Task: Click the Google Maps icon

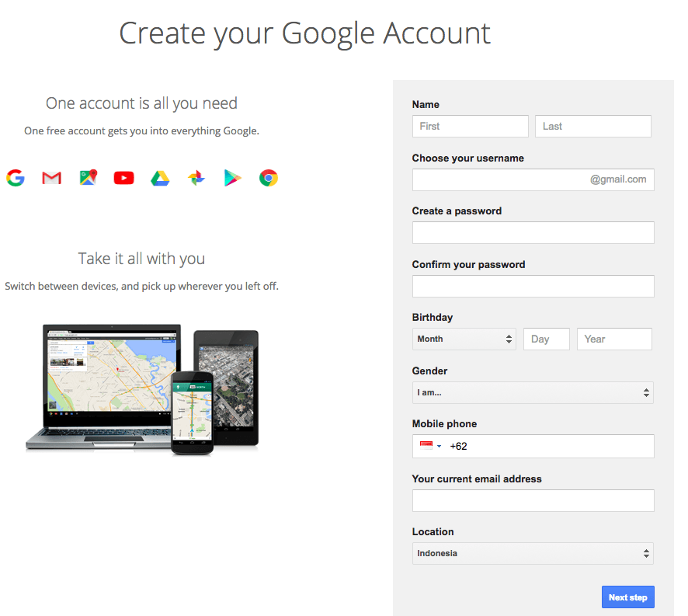Action: [89, 177]
